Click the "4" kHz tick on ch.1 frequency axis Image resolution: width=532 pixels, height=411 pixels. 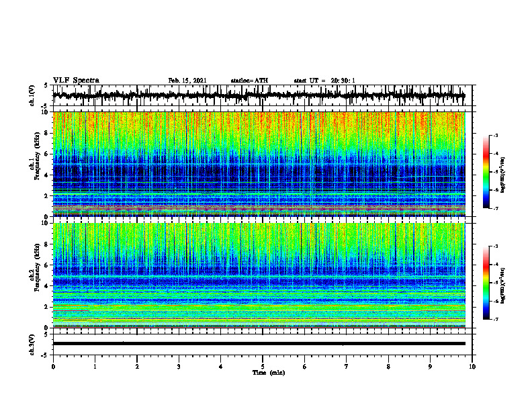(x=46, y=175)
